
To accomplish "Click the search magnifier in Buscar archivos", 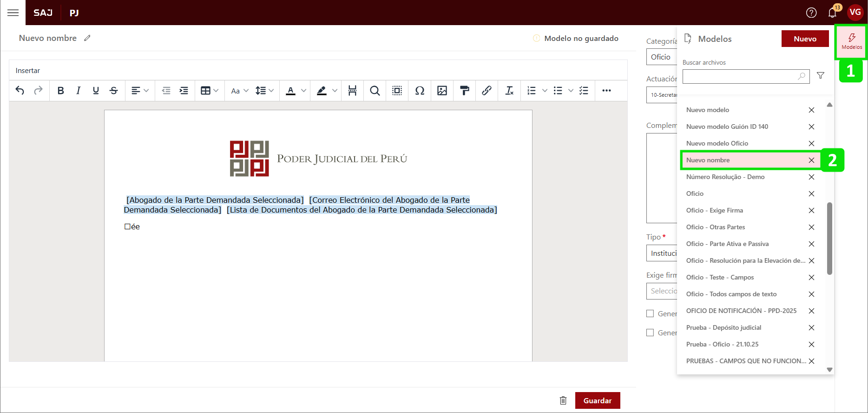I will point(802,76).
